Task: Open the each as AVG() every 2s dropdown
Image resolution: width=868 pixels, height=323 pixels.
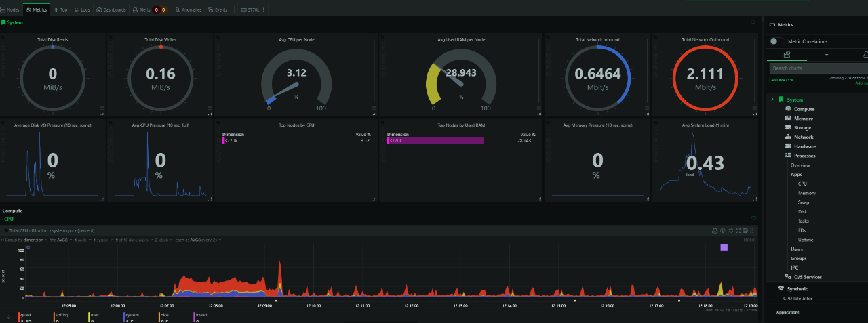Action: (198, 240)
